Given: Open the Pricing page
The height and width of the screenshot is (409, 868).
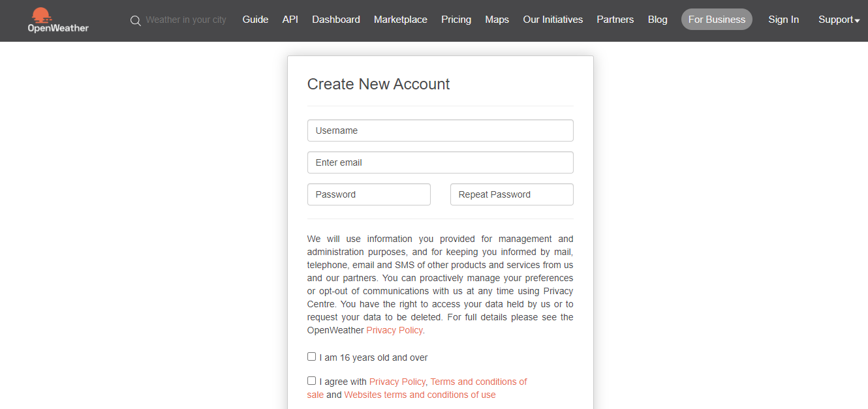Looking at the screenshot, I should [456, 20].
